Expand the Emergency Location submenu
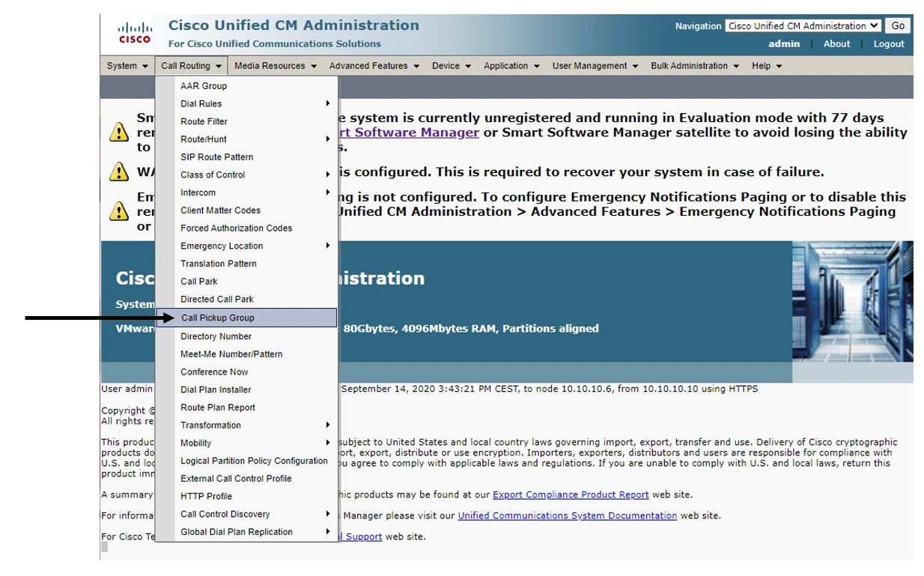924x576 pixels. (x=246, y=246)
